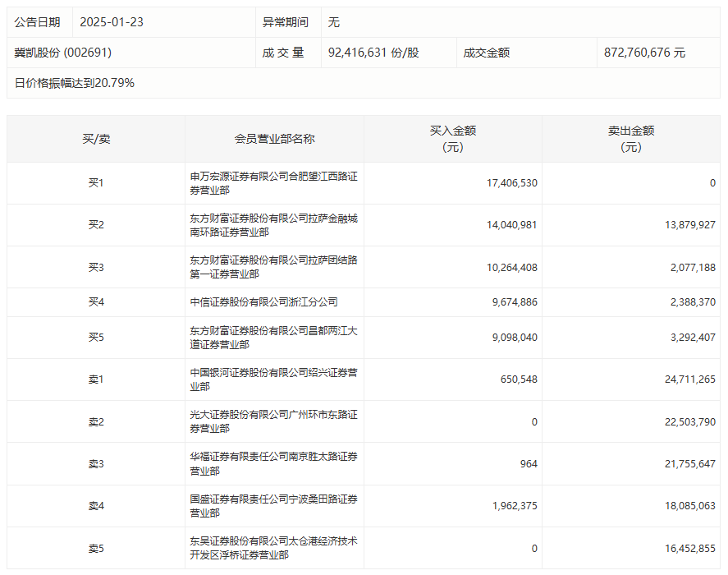Click sell amount 16,452,855
The height and width of the screenshot is (575, 728).
tap(690, 549)
